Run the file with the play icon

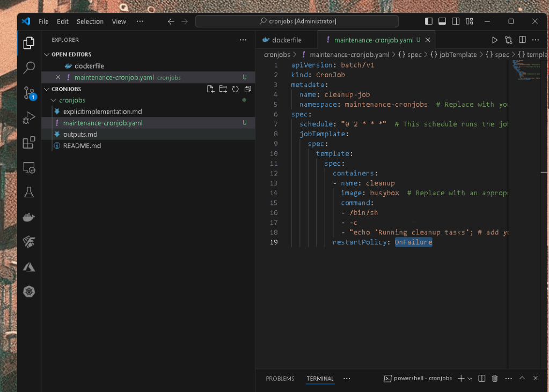[x=494, y=40]
